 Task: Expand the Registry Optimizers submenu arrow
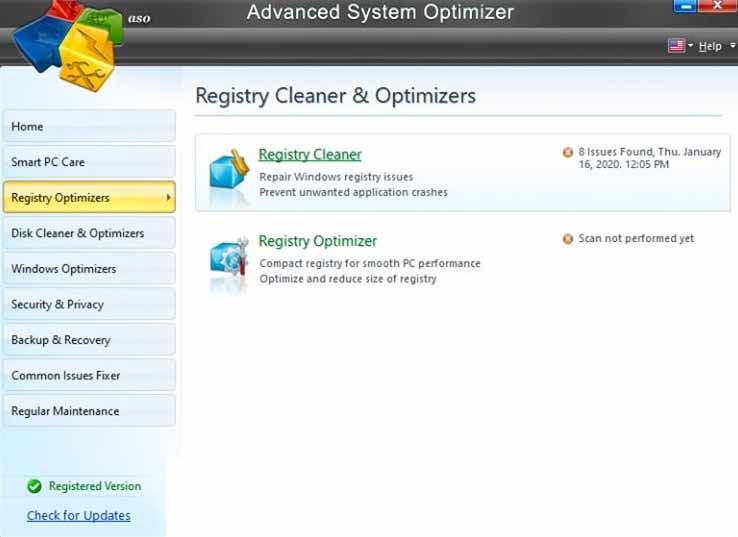[x=168, y=198]
